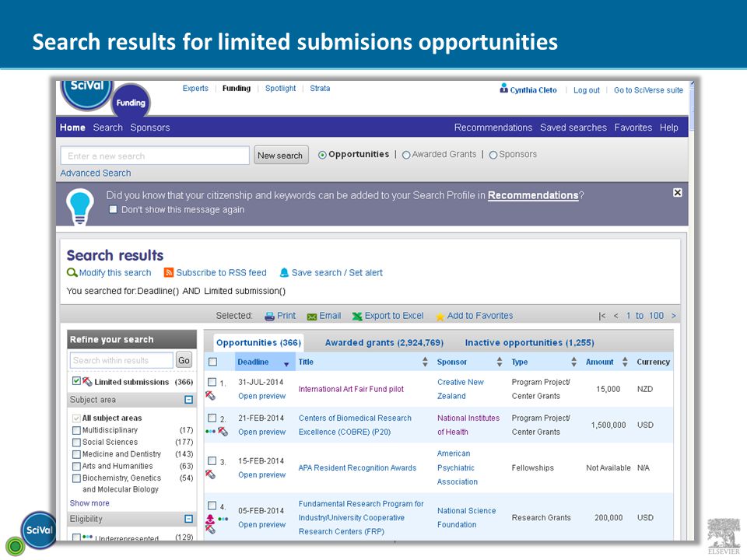Click the Search within results field
The image size is (747, 560).
click(122, 360)
